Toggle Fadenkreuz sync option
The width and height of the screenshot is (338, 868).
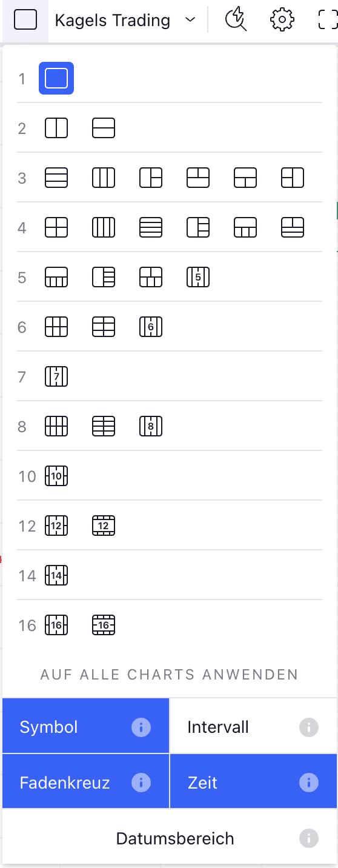(x=85, y=781)
